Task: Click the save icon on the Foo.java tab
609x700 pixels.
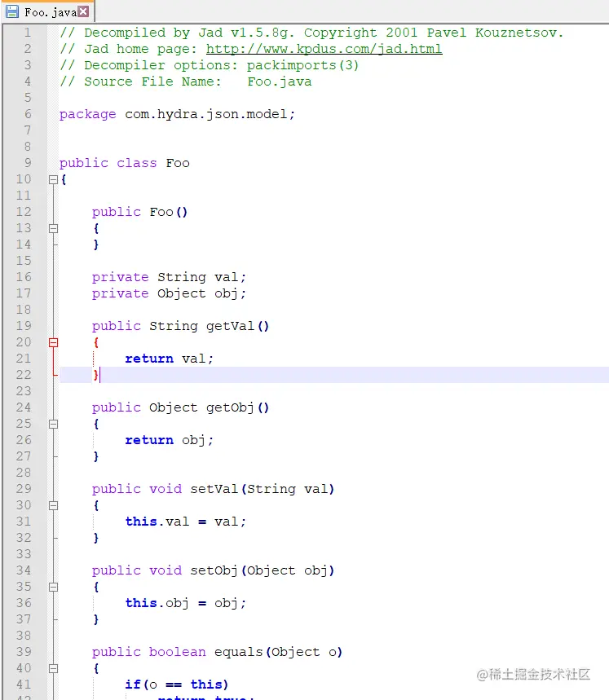Action: point(11,11)
